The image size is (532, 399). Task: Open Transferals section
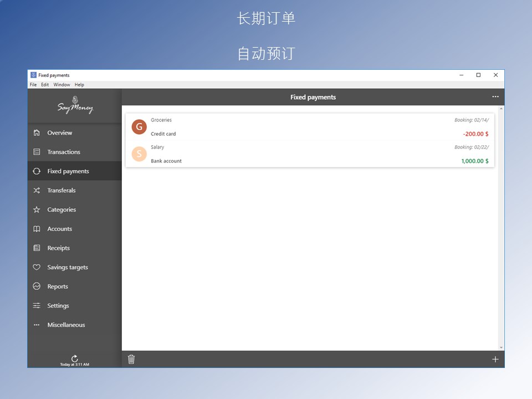tap(75, 190)
